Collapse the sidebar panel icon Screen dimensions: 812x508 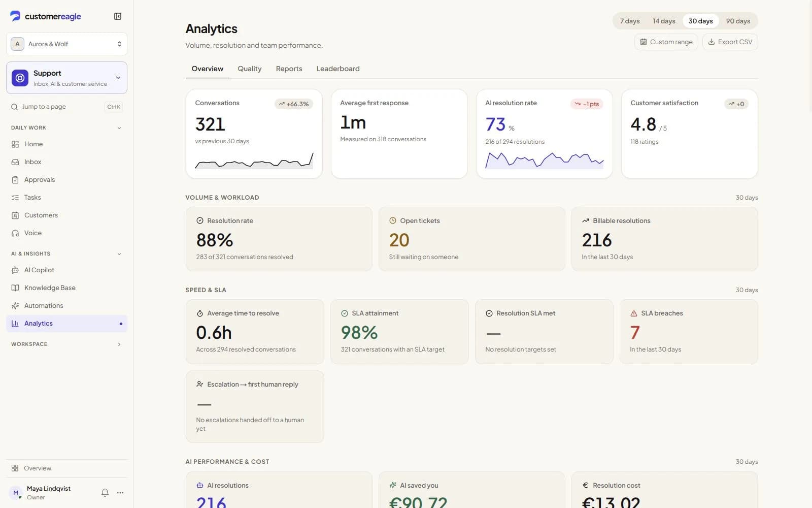[118, 16]
